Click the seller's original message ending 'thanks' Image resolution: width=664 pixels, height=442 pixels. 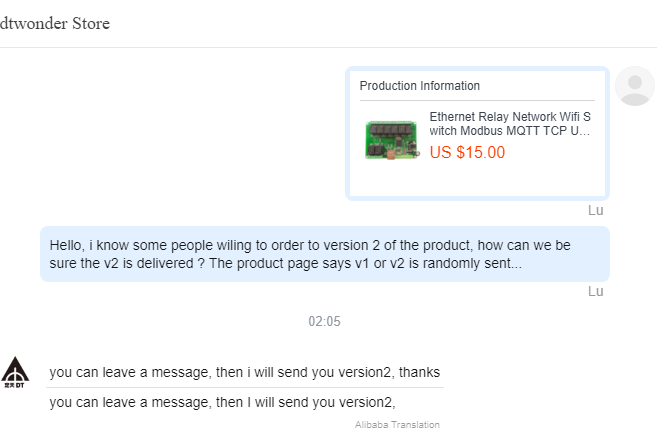point(245,372)
